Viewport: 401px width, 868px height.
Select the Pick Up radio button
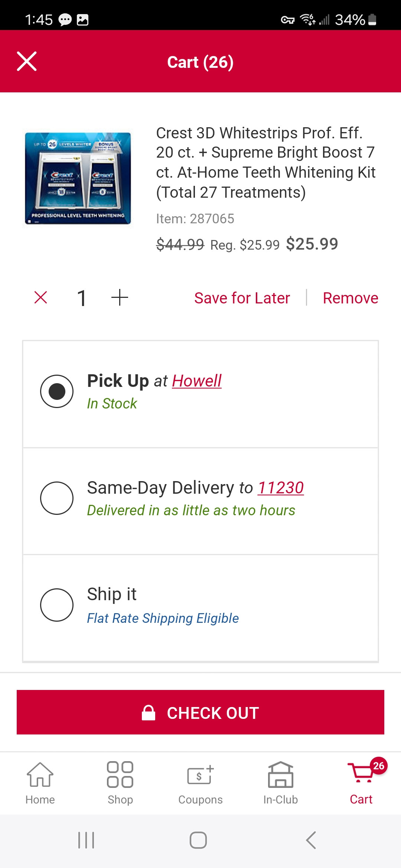click(57, 391)
